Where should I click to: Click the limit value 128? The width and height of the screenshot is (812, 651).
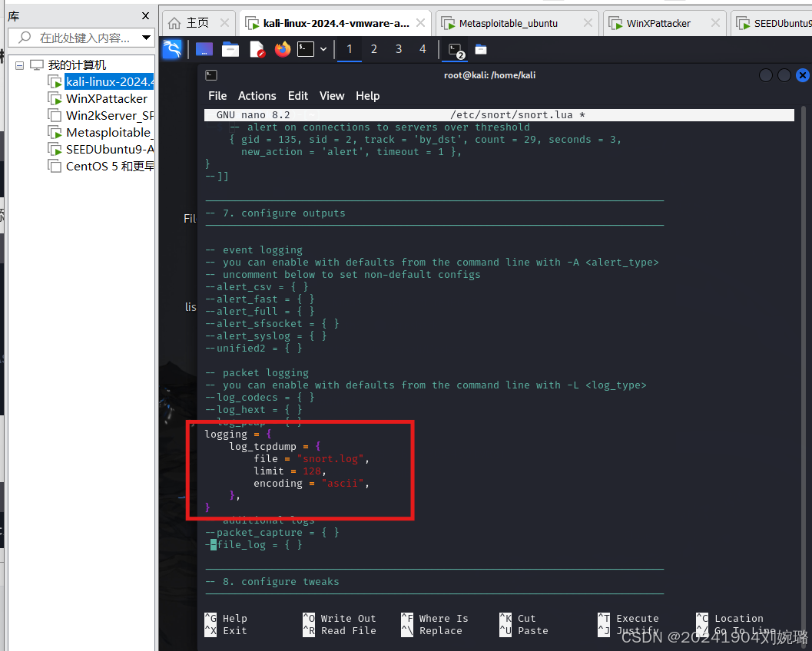click(x=312, y=471)
